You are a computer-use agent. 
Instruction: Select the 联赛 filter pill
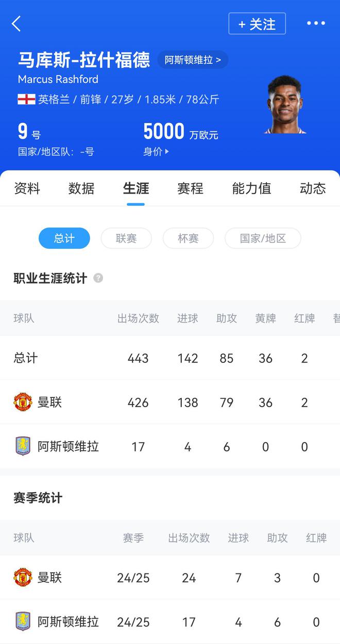(126, 238)
